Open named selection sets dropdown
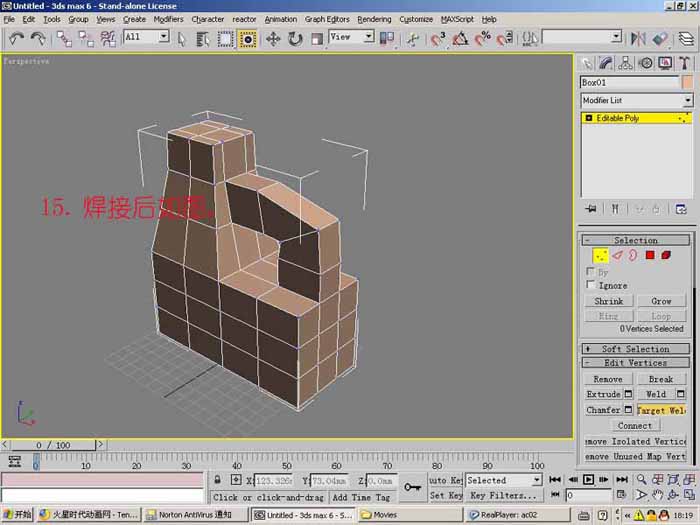The width and height of the screenshot is (700, 525). click(x=582, y=37)
